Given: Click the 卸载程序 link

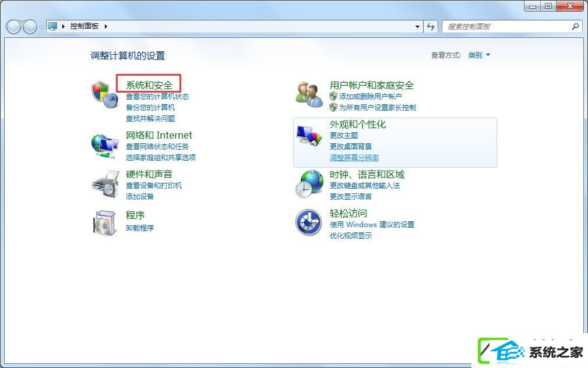Looking at the screenshot, I should coord(139,228).
